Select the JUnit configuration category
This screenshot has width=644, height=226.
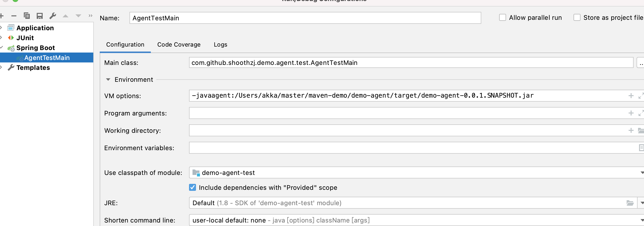tap(25, 38)
